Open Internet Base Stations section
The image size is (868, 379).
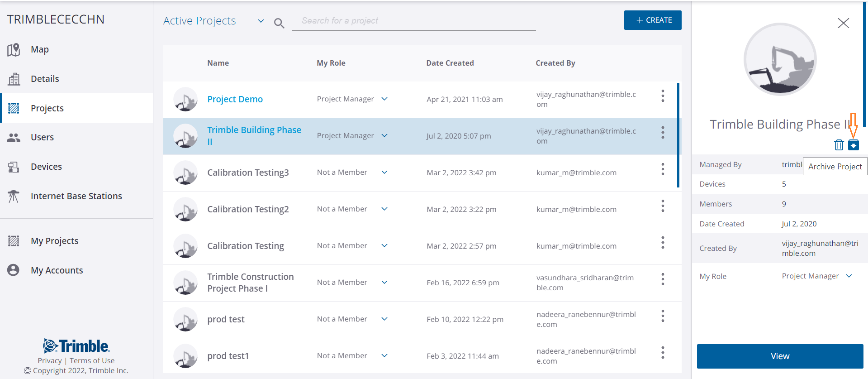(76, 196)
